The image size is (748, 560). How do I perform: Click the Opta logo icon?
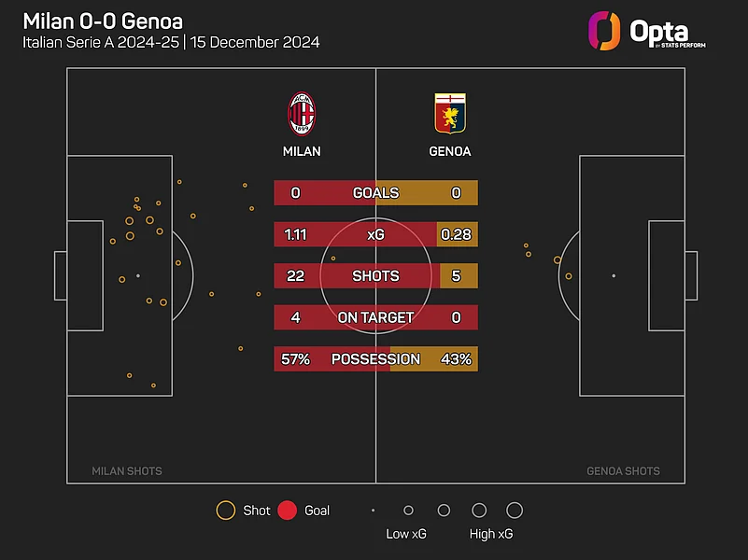(604, 30)
